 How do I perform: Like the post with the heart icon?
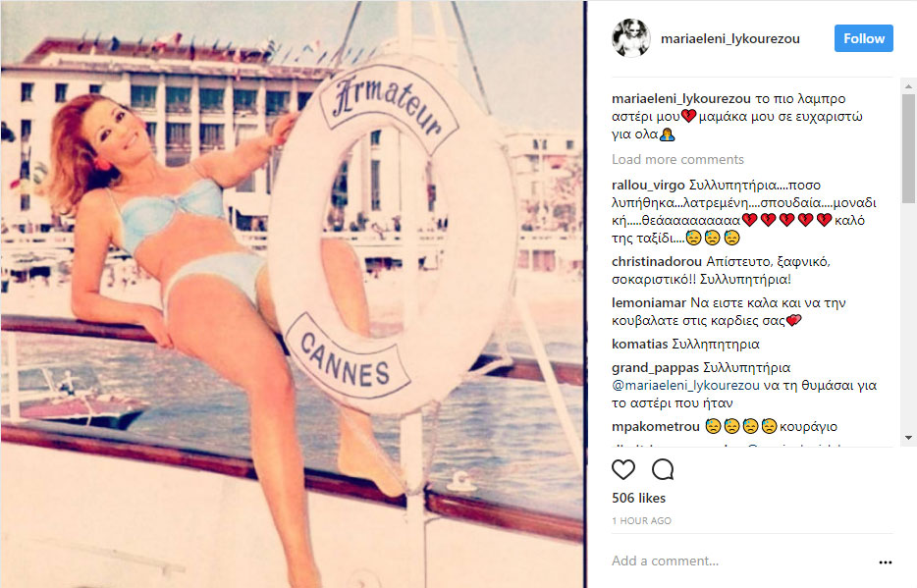point(622,469)
